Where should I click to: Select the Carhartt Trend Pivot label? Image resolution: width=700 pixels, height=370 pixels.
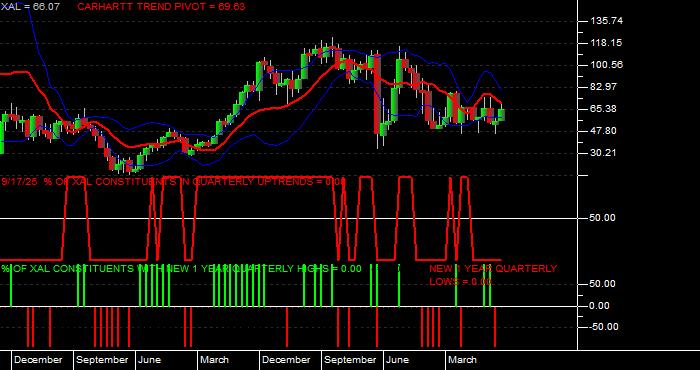pyautogui.click(x=161, y=7)
